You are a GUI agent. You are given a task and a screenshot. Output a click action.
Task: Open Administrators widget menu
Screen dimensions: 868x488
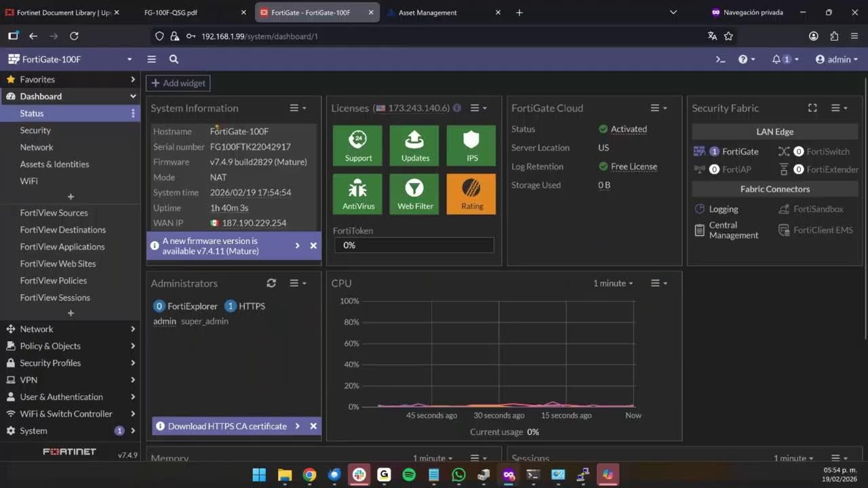point(298,283)
